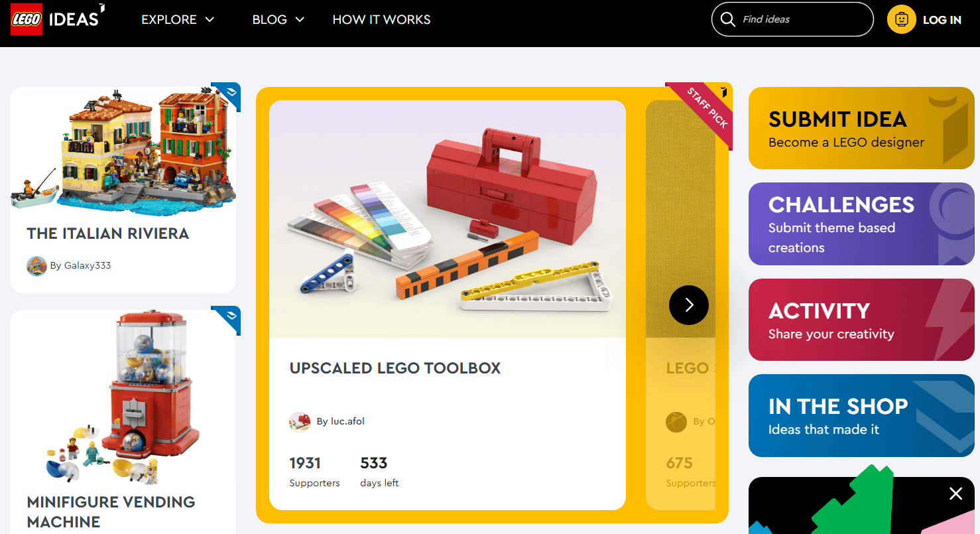
Task: Open the Submit Idea tile
Action: pyautogui.click(x=861, y=128)
